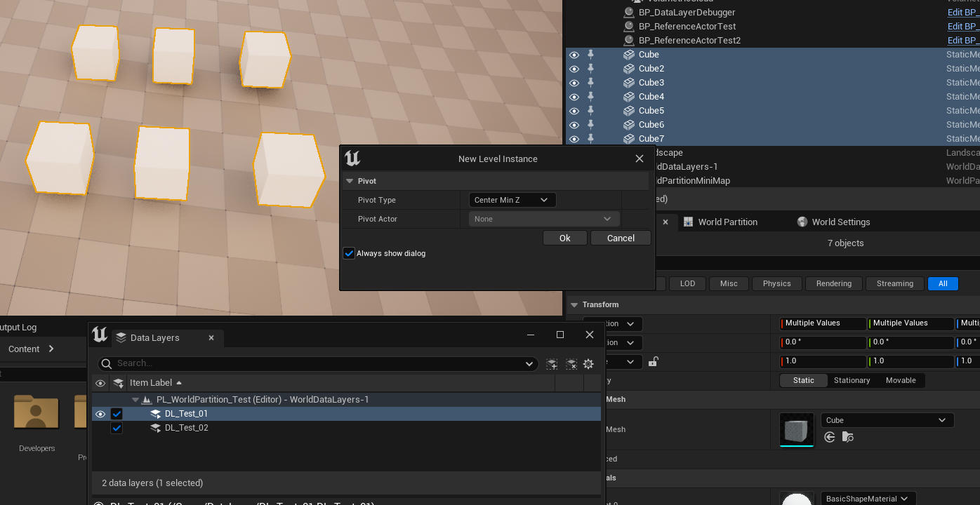980x505 pixels.
Task: Collapse the Transform section
Action: (x=574, y=304)
